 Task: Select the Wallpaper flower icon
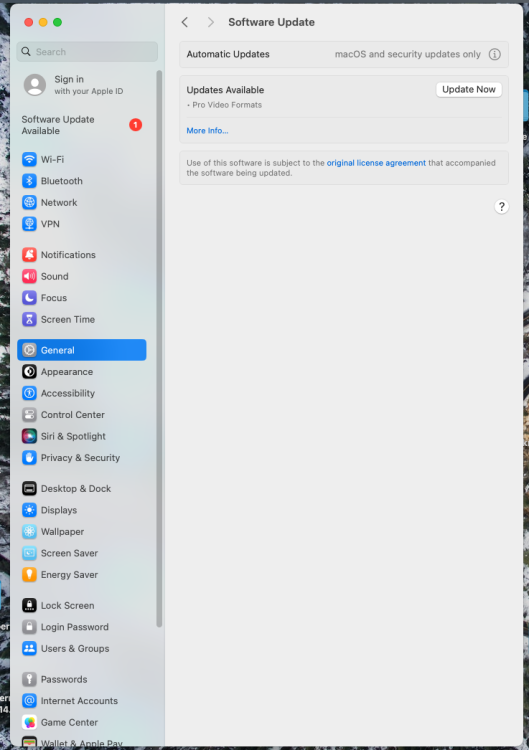tap(29, 531)
